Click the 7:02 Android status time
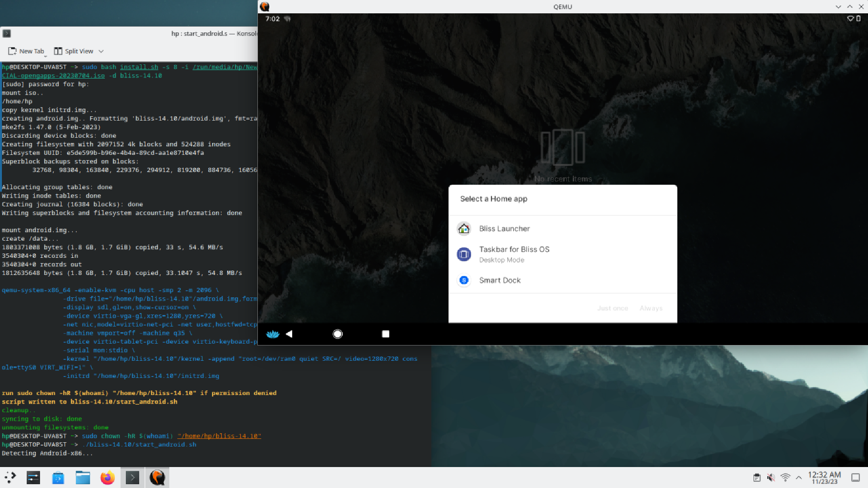Image resolution: width=868 pixels, height=488 pixels. [x=273, y=19]
